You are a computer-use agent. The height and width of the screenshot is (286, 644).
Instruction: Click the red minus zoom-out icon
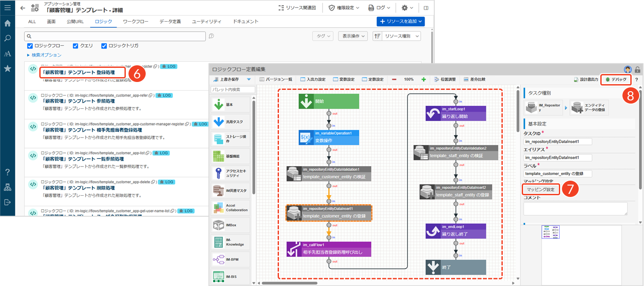point(394,79)
